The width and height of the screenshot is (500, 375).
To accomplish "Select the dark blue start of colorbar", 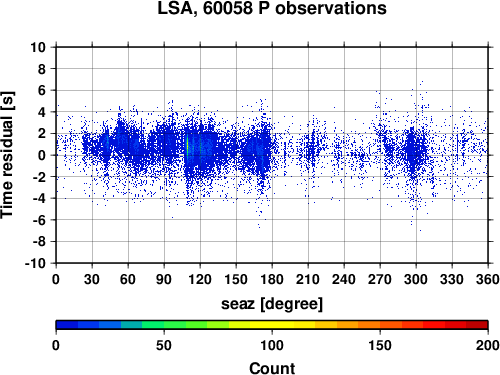I will [67, 325].
